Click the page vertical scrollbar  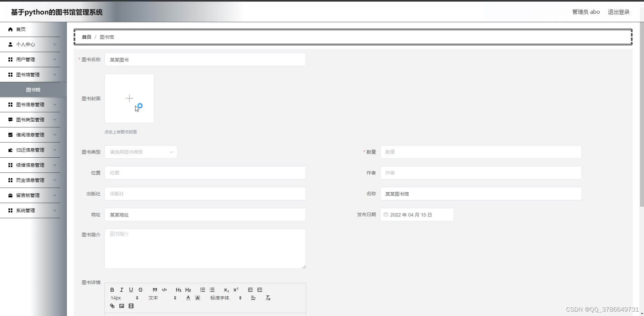pos(642,114)
